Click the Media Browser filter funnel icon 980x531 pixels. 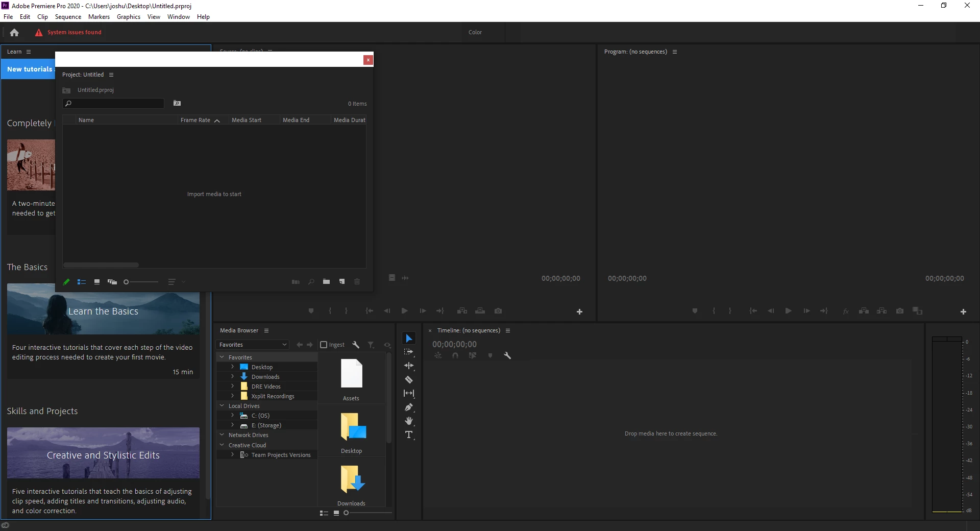371,345
